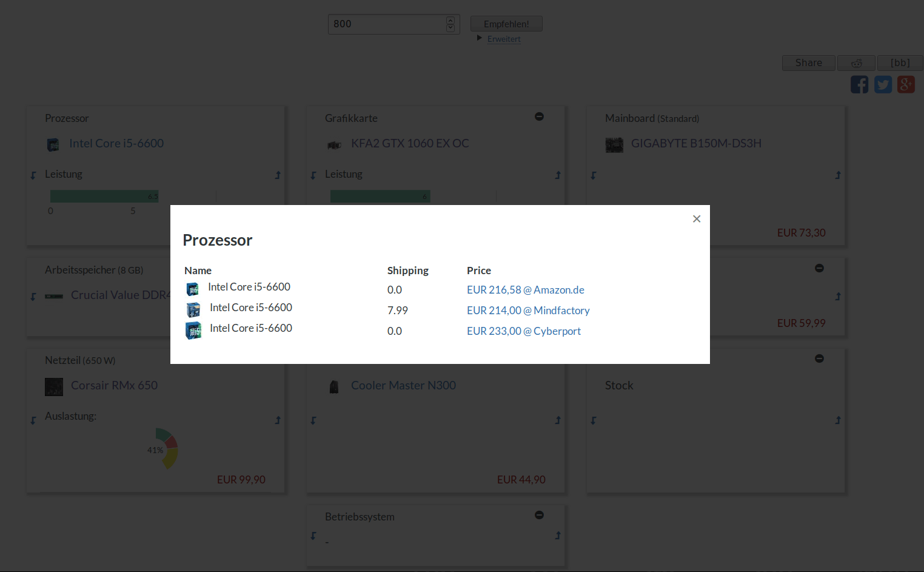
Task: Close the Prozessor popup dialog
Action: (697, 219)
